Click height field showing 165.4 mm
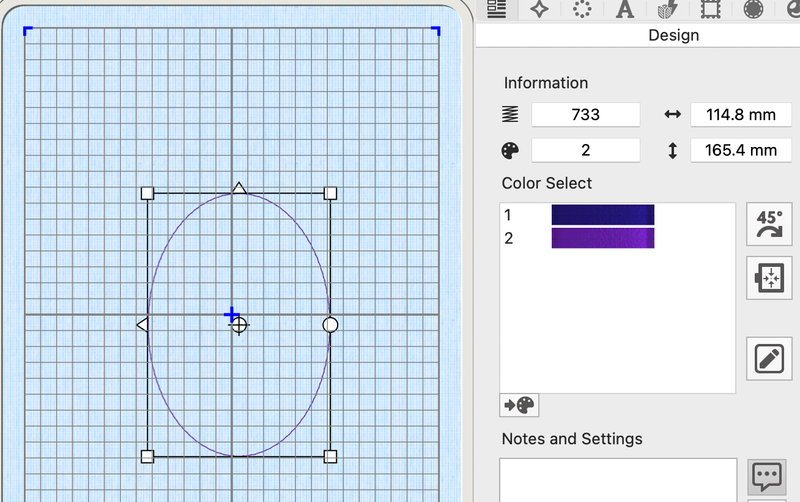Image resolution: width=800 pixels, height=502 pixels. (741, 150)
